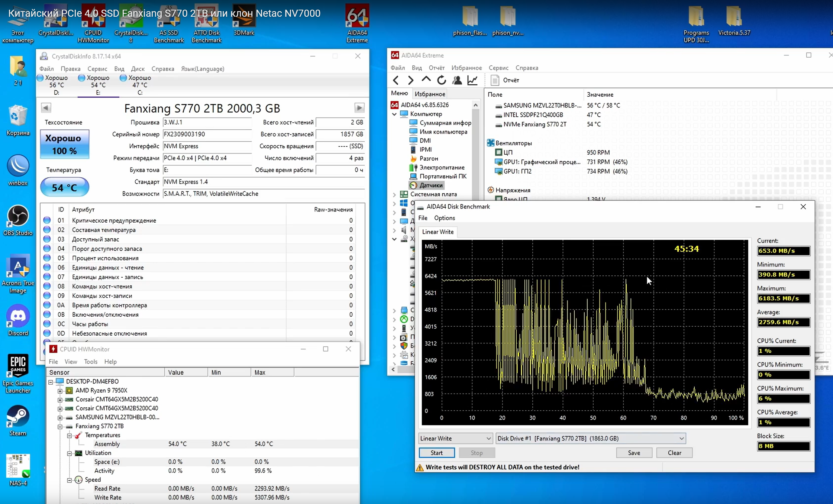Expand AMD Ryzen 9 7950X node

[60, 391]
